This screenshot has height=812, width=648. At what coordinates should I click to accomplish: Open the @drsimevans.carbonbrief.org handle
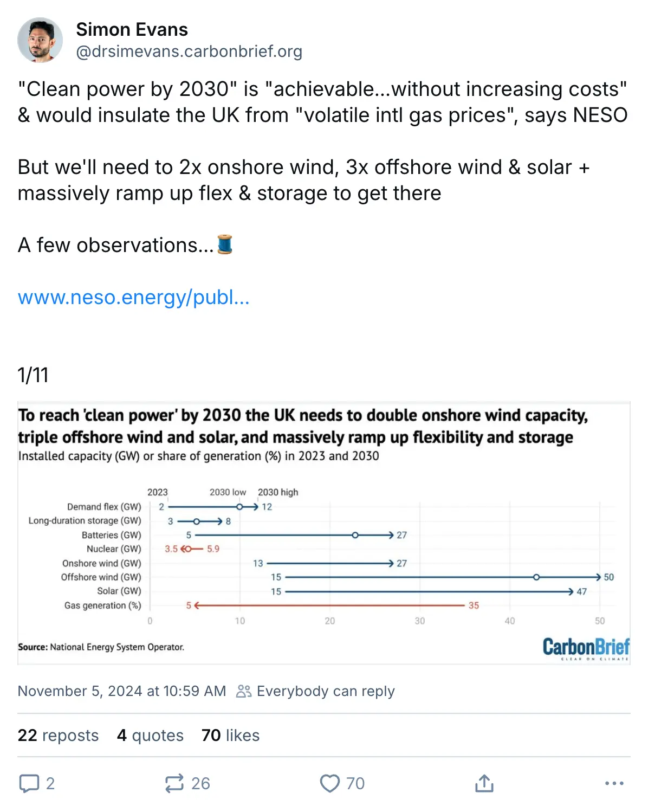pyautogui.click(x=189, y=51)
